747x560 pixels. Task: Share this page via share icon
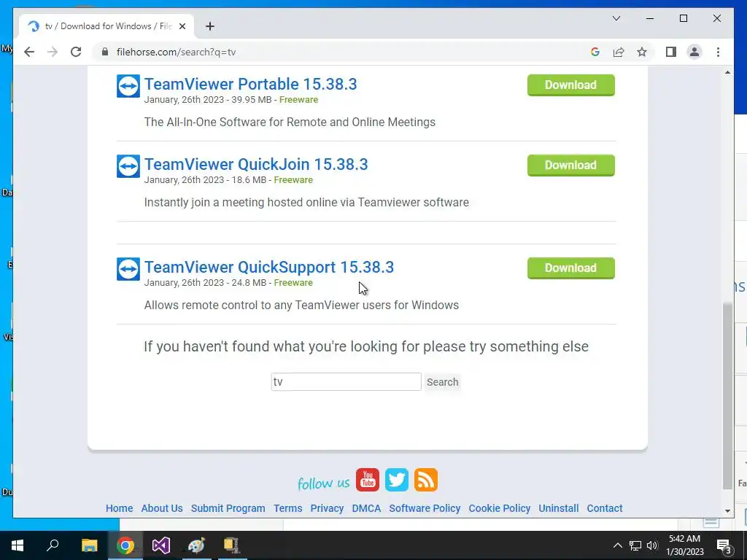pos(619,52)
